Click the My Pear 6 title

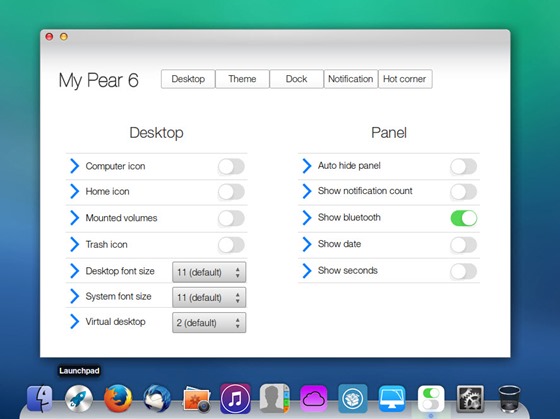coord(99,80)
